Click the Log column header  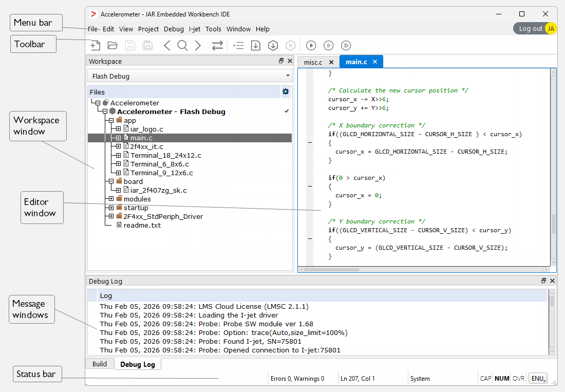(323, 295)
